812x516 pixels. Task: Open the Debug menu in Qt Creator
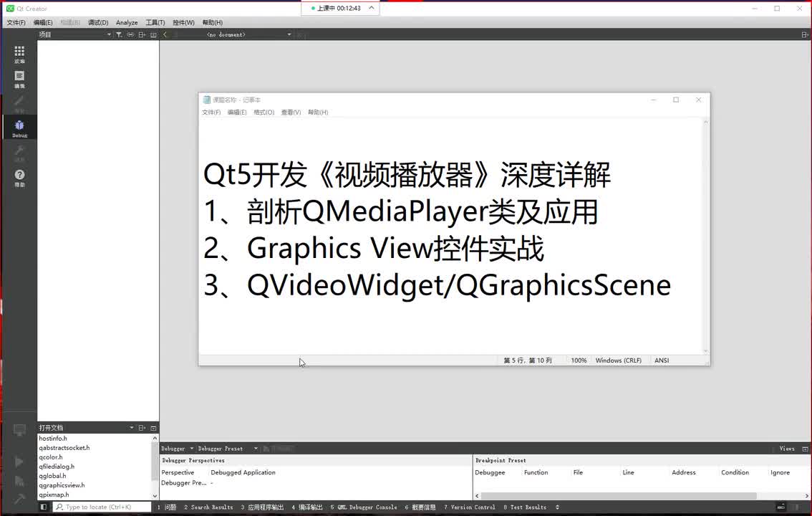click(x=98, y=22)
